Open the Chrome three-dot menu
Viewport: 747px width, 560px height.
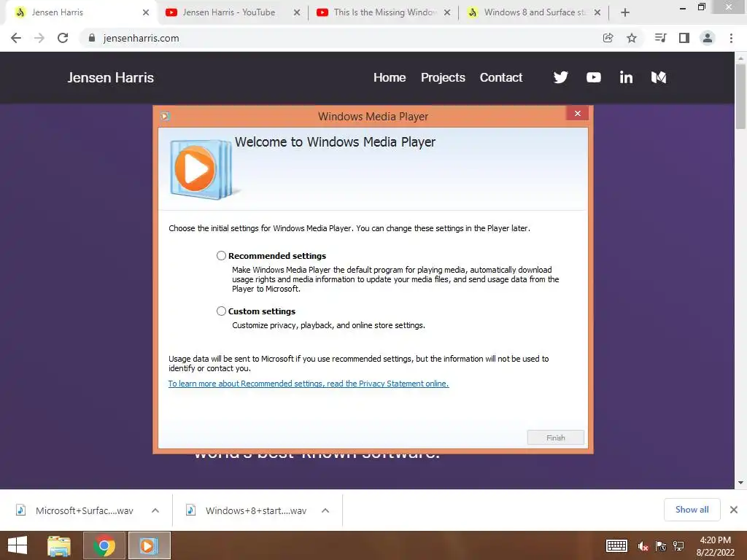pos(731,38)
